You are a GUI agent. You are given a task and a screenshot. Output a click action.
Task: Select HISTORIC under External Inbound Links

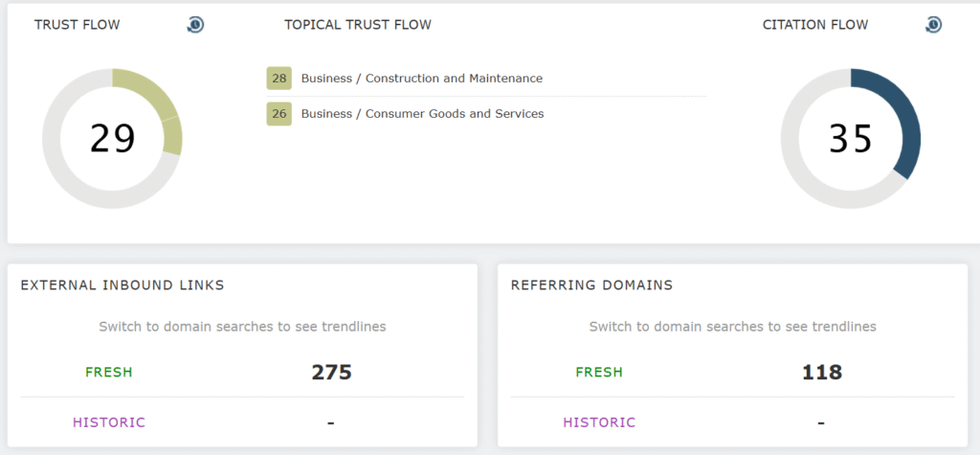coord(109,422)
